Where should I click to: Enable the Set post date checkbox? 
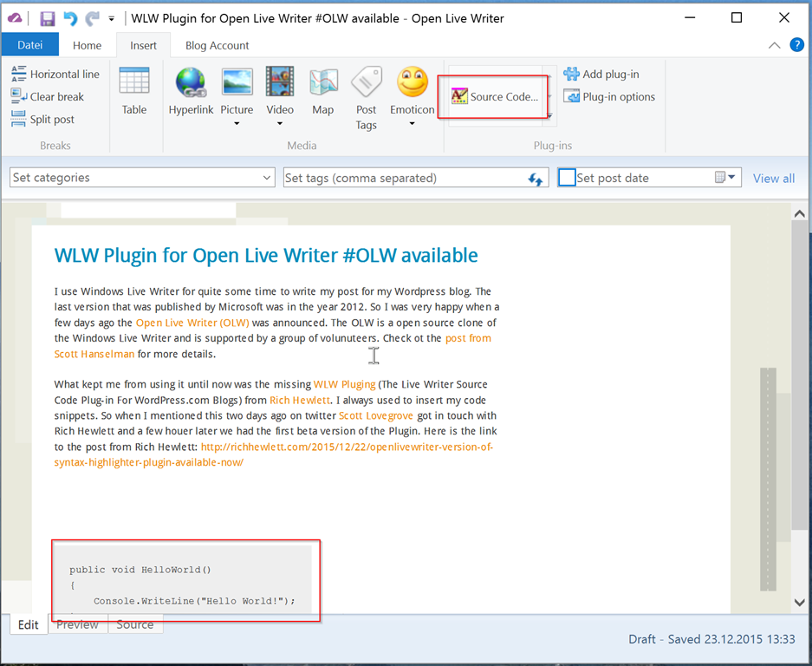[x=567, y=178]
